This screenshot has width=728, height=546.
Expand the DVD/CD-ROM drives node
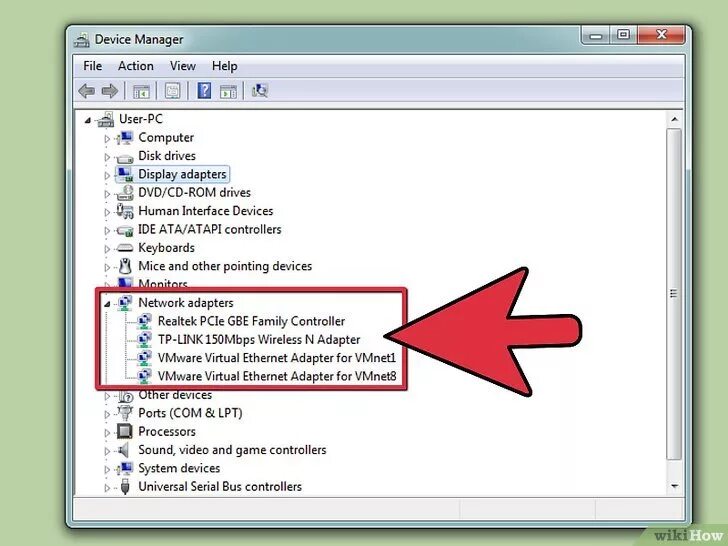107,194
